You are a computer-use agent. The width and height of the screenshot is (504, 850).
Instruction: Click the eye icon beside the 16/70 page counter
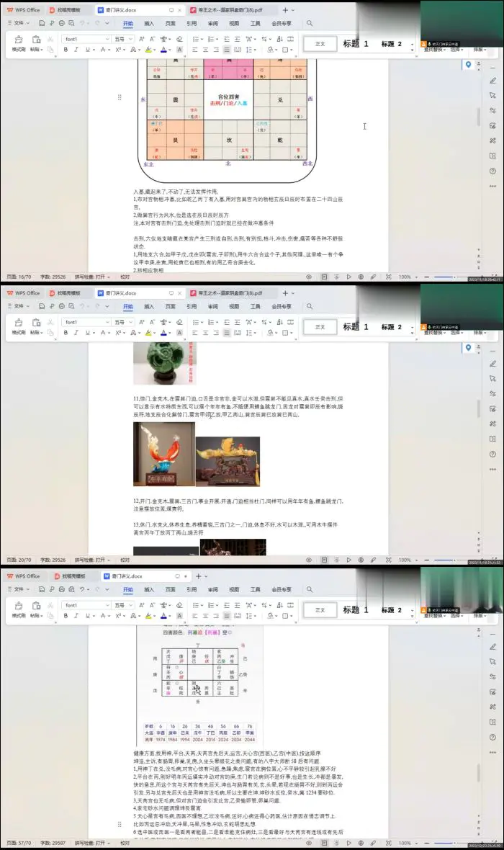309,277
